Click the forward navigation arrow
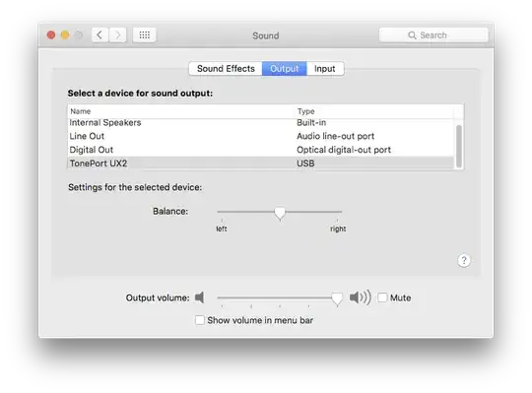The image size is (532, 393). point(117,34)
